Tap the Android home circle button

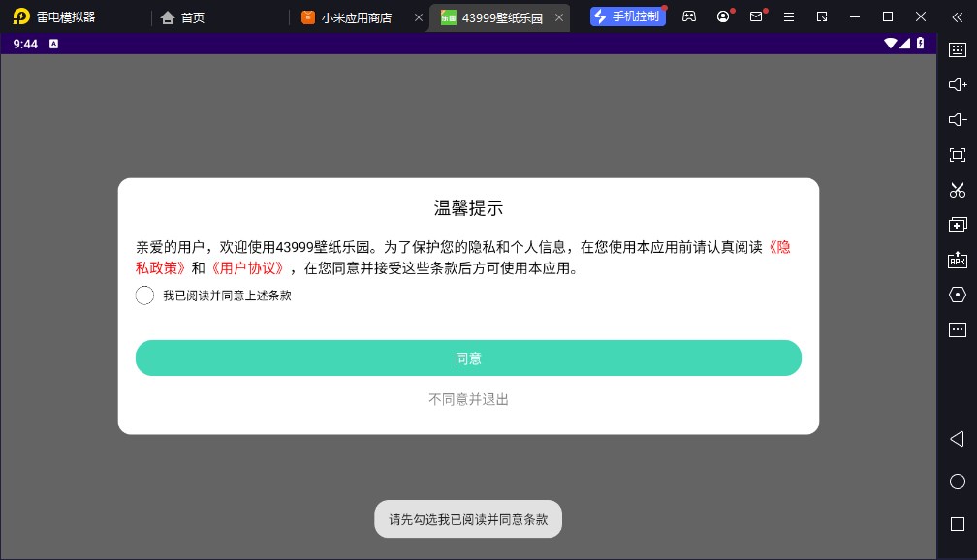tap(958, 482)
